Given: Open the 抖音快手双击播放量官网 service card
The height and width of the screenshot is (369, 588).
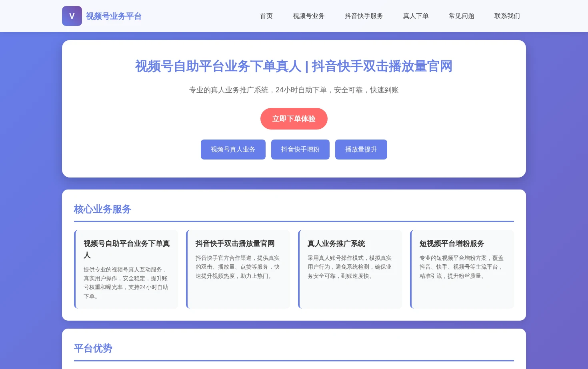Looking at the screenshot, I should pyautogui.click(x=238, y=269).
